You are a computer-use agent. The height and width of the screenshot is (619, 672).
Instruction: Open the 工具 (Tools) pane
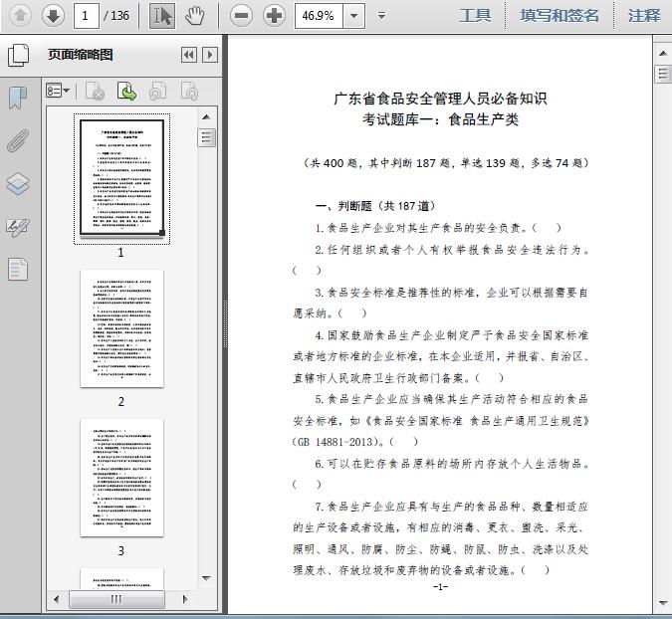pyautogui.click(x=475, y=15)
